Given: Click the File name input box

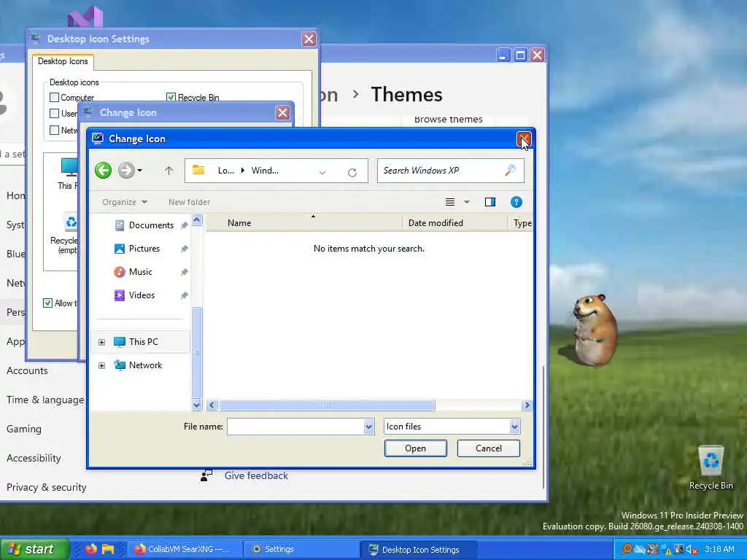Looking at the screenshot, I should [x=296, y=427].
